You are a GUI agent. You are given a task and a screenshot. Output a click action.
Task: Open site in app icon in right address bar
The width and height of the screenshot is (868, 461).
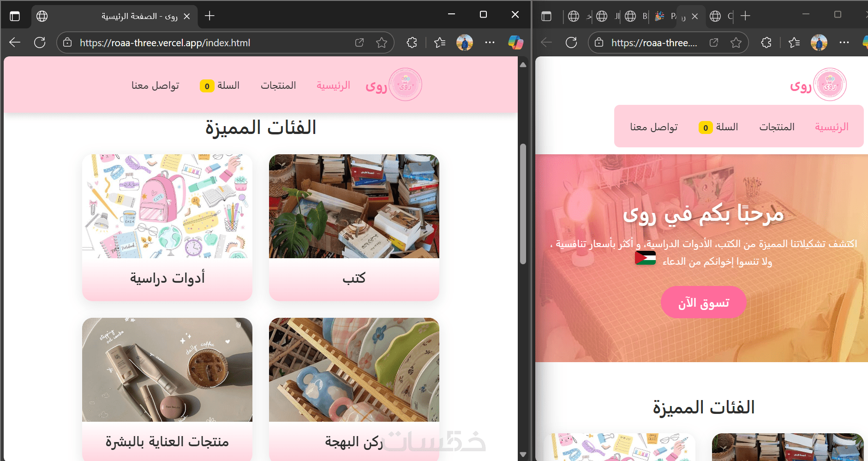coord(714,42)
